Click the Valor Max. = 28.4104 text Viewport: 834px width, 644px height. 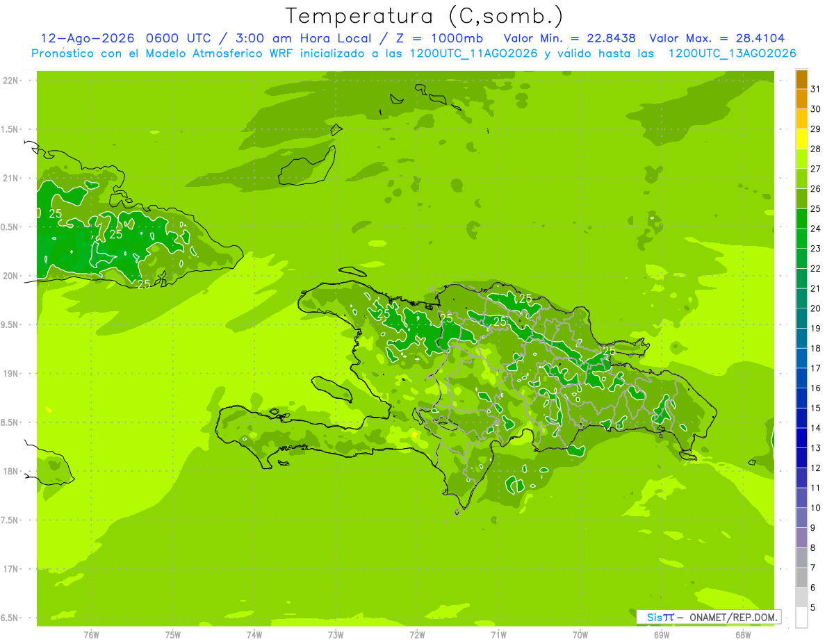pos(717,38)
